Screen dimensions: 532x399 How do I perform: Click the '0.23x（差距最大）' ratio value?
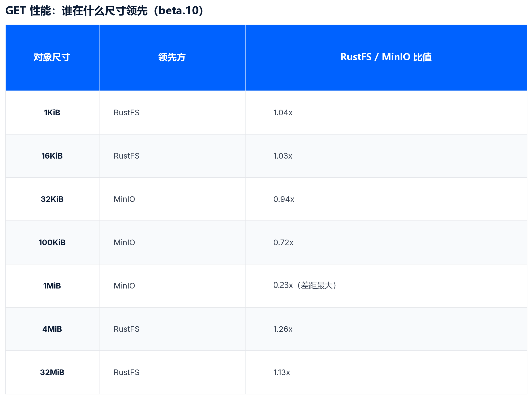point(305,285)
